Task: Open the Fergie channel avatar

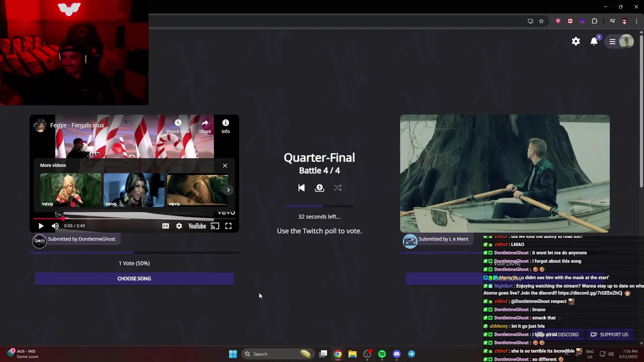Action: tap(40, 125)
